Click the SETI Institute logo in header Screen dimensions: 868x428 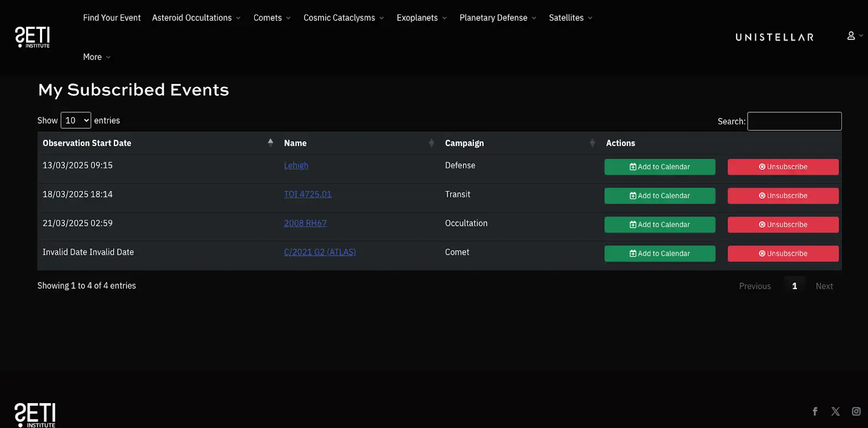click(x=32, y=37)
